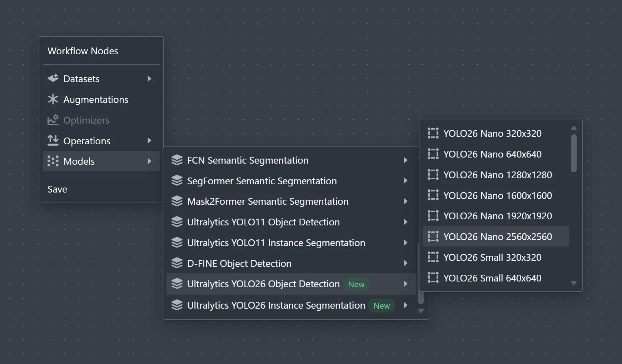The height and width of the screenshot is (364, 622).
Task: Open Ultralytics YOLO11 Instance Segmentation list
Action: (x=291, y=243)
